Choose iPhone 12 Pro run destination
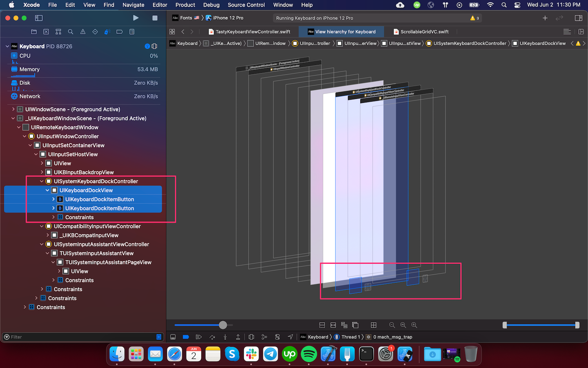 tap(225, 18)
